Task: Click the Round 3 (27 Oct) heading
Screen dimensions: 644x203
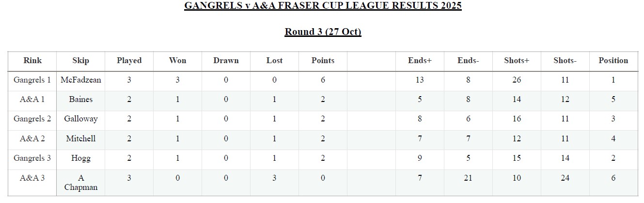Action: click(x=323, y=32)
